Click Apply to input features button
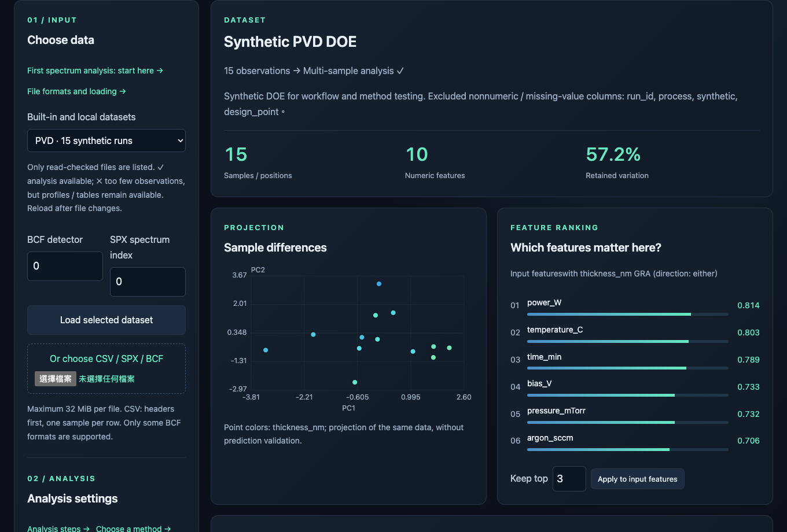Image resolution: width=787 pixels, height=532 pixels. coord(638,479)
